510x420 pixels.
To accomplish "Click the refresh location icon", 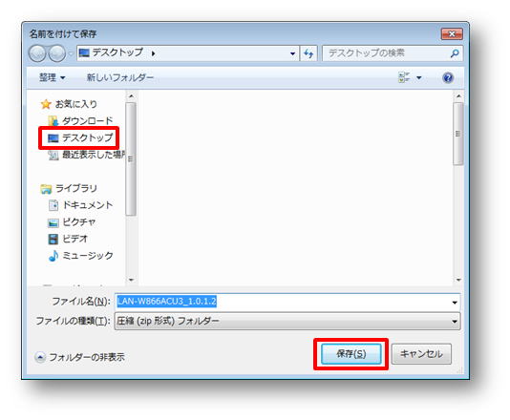I will [308, 53].
